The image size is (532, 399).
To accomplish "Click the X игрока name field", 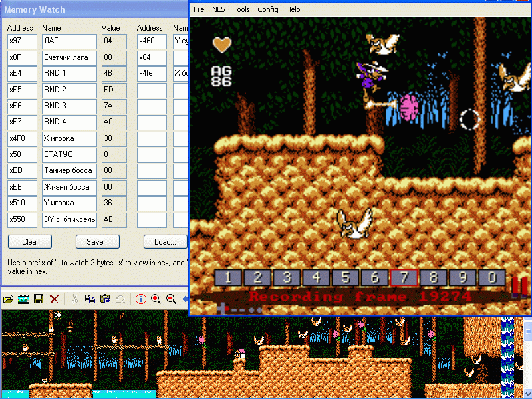I will pos(69,139).
